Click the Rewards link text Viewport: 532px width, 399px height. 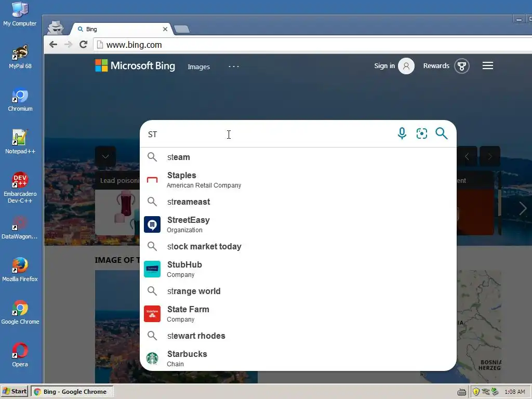(x=436, y=66)
